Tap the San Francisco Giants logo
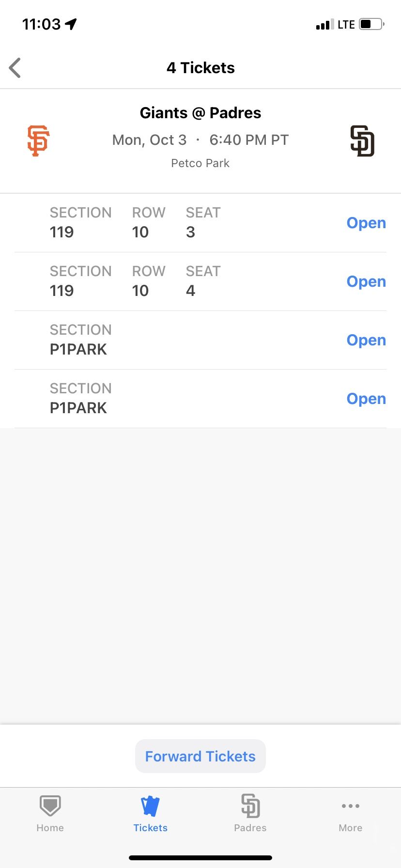This screenshot has width=401, height=868. tap(38, 140)
